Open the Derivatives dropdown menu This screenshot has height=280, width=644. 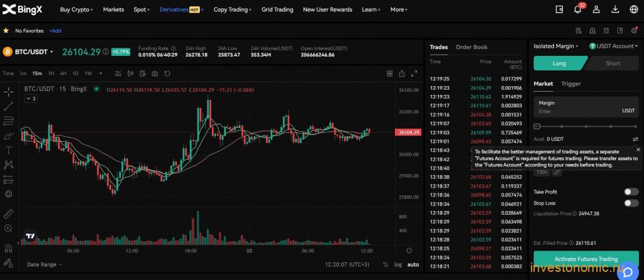coord(182,9)
